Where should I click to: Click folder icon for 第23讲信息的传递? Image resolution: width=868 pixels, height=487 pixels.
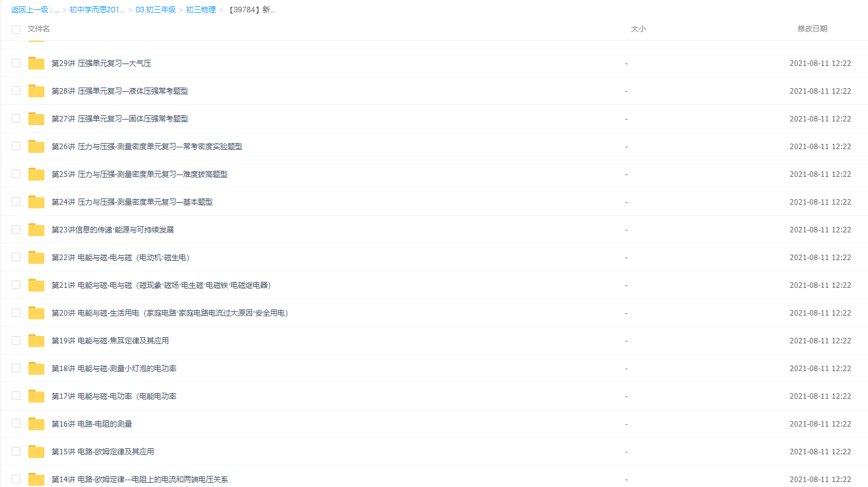(36, 230)
